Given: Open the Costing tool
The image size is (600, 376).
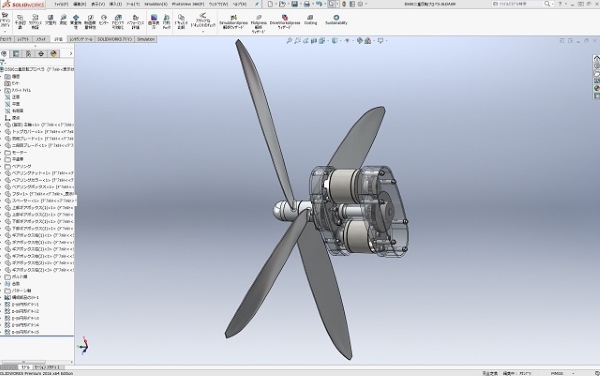Looking at the screenshot, I should point(310,20).
